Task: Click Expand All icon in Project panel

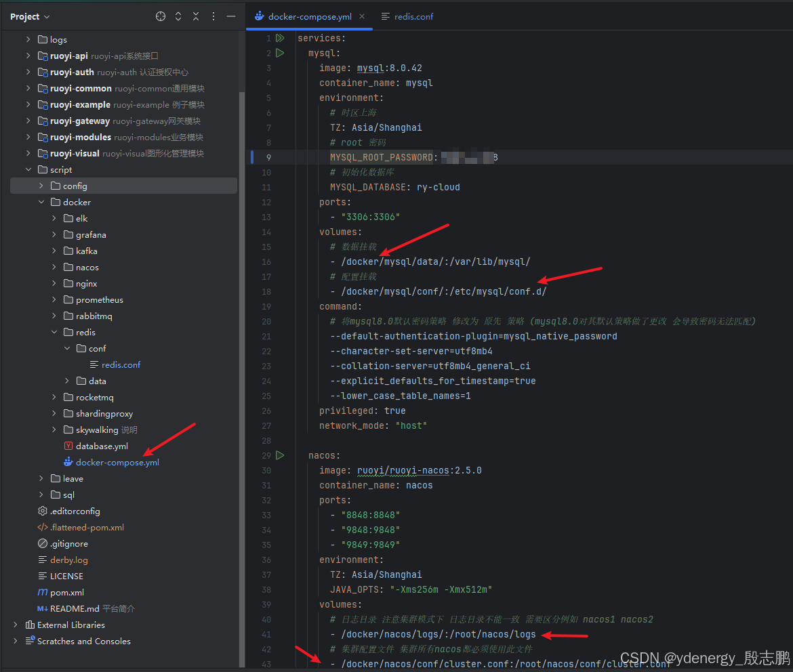Action: [178, 16]
